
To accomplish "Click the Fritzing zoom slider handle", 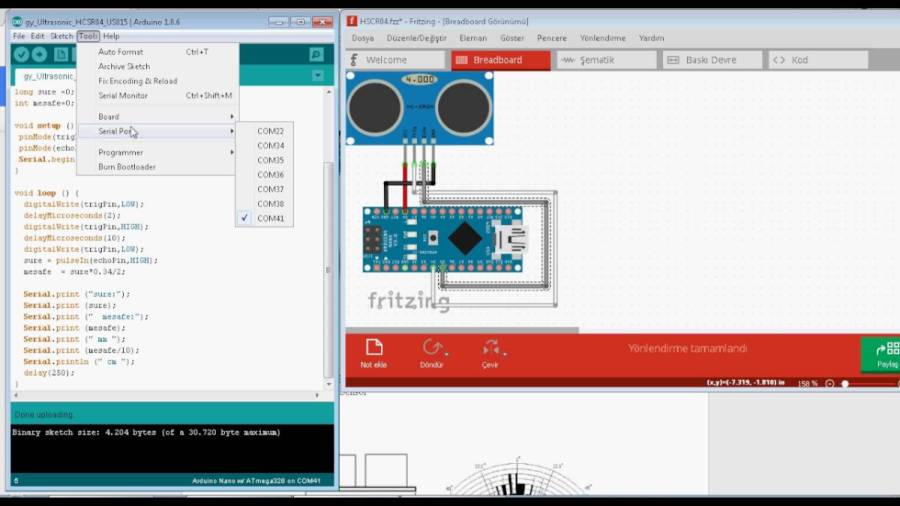I will pos(845,383).
